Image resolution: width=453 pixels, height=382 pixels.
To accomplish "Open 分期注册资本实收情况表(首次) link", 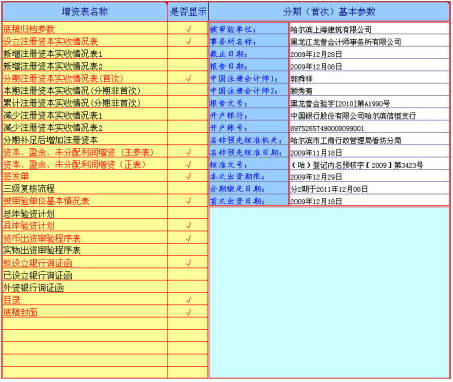I will click(x=63, y=78).
